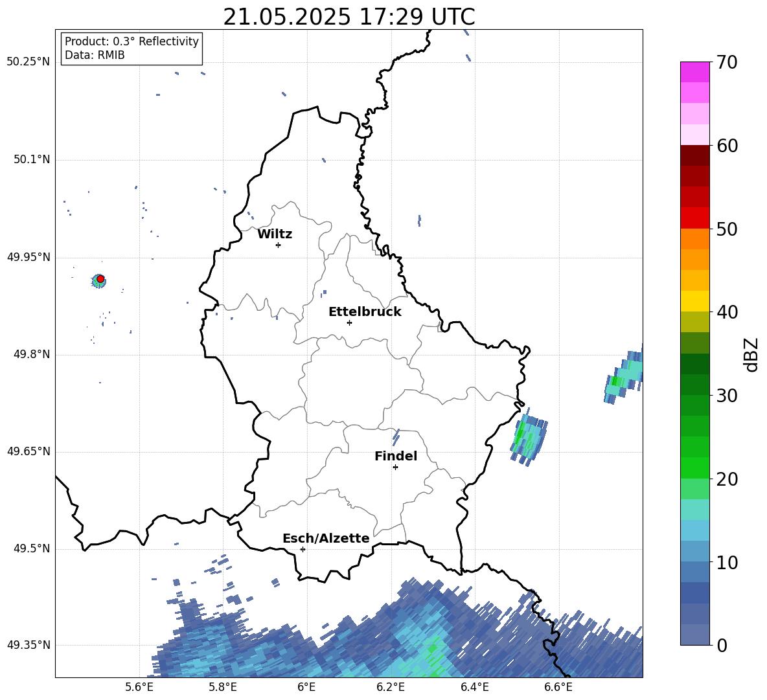Click the 6.2°E longitude label
The width and height of the screenshot is (767, 700).
pos(391,687)
